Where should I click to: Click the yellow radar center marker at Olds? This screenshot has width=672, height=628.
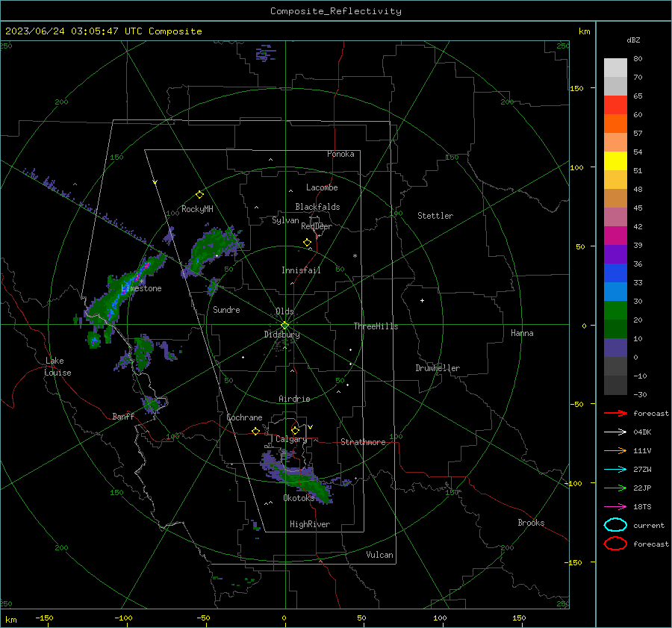click(x=284, y=326)
